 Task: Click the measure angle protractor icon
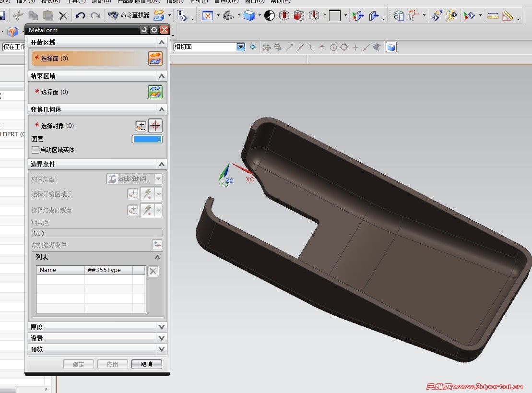pyautogui.click(x=508, y=16)
